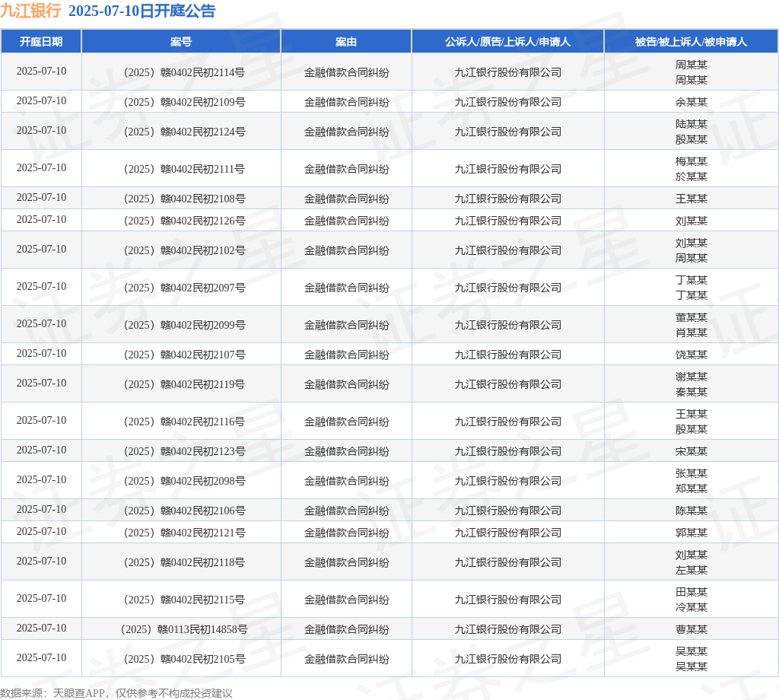The height and width of the screenshot is (700, 779).
Task: Click date 2025-07-10 in the 2105 row
Action: coord(41,657)
